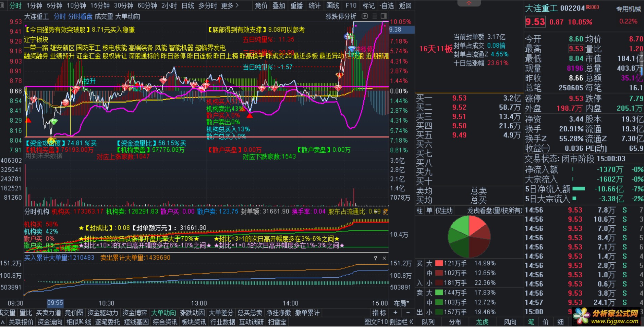Viewport: 644px width, 327px height.
Task: Switch to 日线 daily chart tab
Action: 188,5
